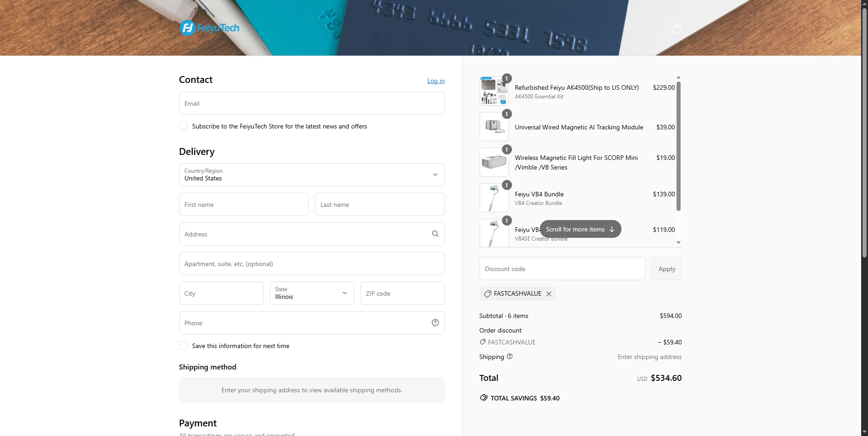The height and width of the screenshot is (436, 868).
Task: Click the Apply discount button
Action: (666, 269)
